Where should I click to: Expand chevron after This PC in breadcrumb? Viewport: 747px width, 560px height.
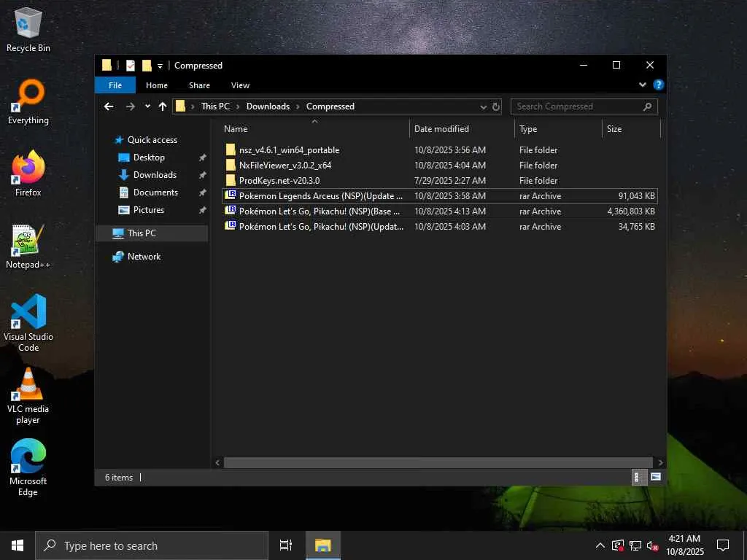[239, 106]
